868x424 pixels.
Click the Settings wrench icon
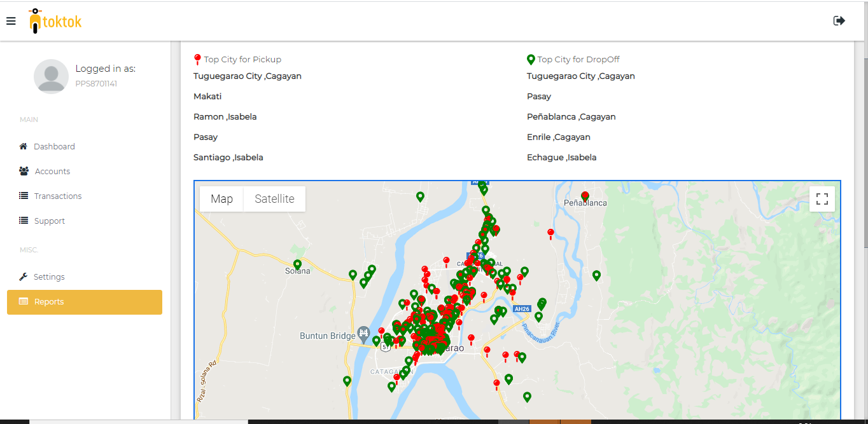click(24, 277)
